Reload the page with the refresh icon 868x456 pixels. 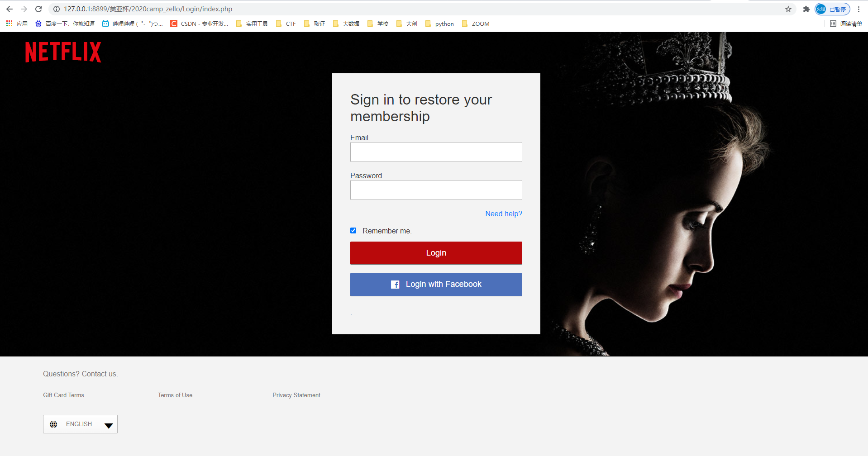coord(38,9)
